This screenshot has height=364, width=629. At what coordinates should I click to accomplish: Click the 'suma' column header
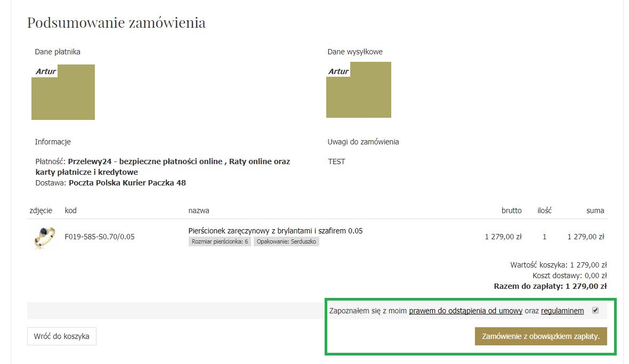click(x=595, y=211)
